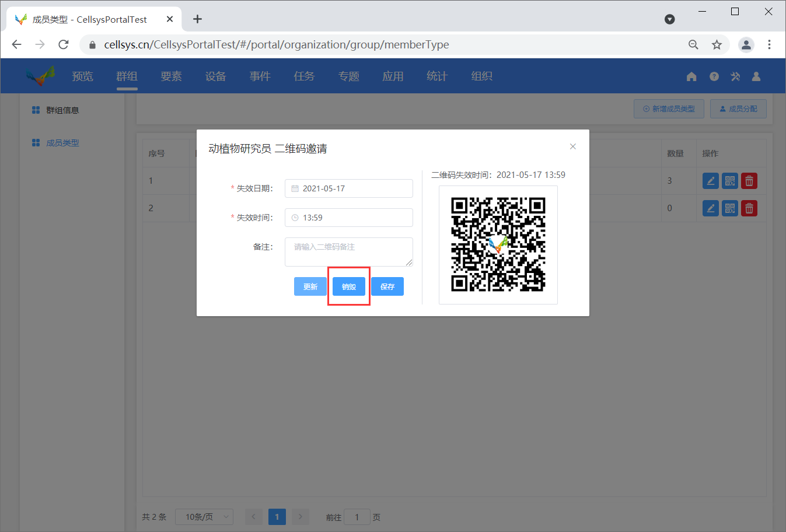Select 成员类型 in the sidebar
Image resolution: width=786 pixels, height=532 pixels.
(62, 143)
